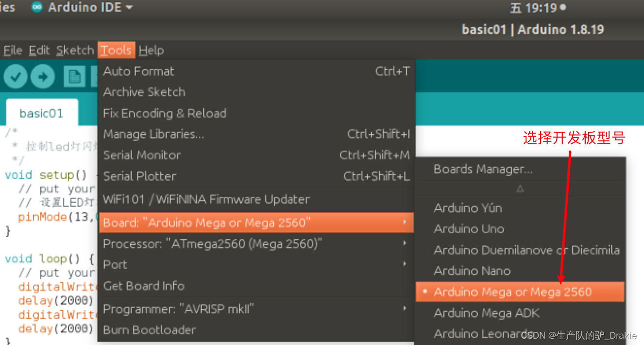Expand the Processor ATmega2560 submenu
Viewport: 644px width, 345px height.
(256, 243)
